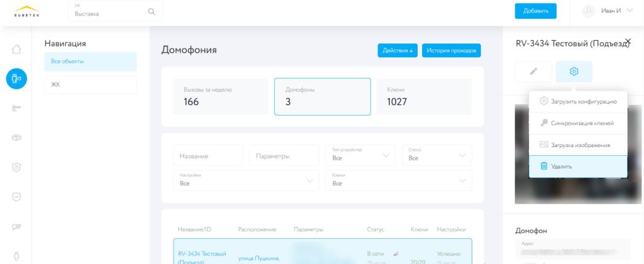
Task: Open the Ключи filter dropdown
Action: [397, 180]
